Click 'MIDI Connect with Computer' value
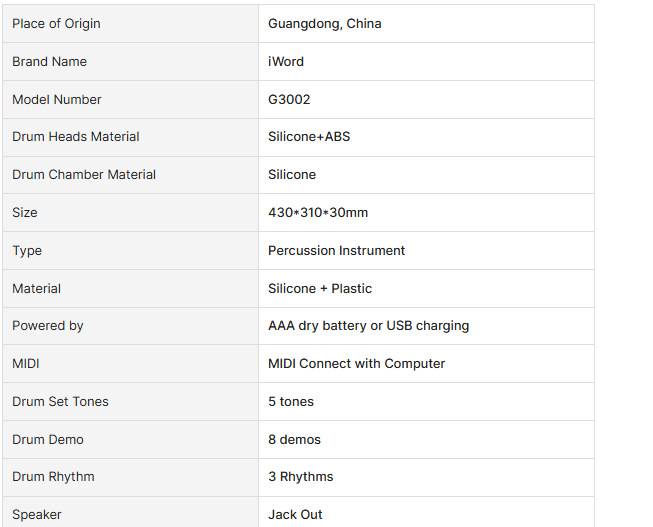Viewport: 653px width, 527px height. (x=357, y=364)
